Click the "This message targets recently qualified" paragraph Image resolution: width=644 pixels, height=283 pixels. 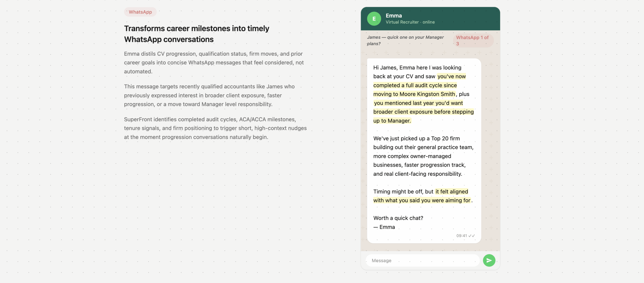click(209, 95)
